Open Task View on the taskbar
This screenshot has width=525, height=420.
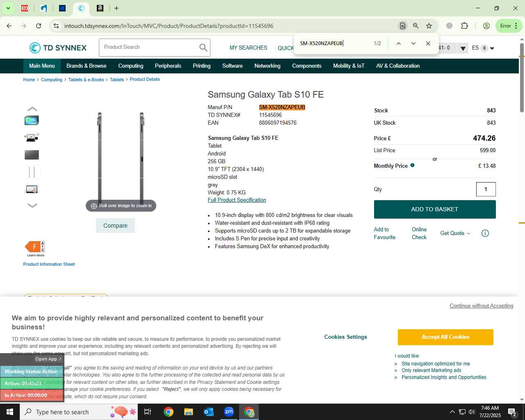[148, 412]
